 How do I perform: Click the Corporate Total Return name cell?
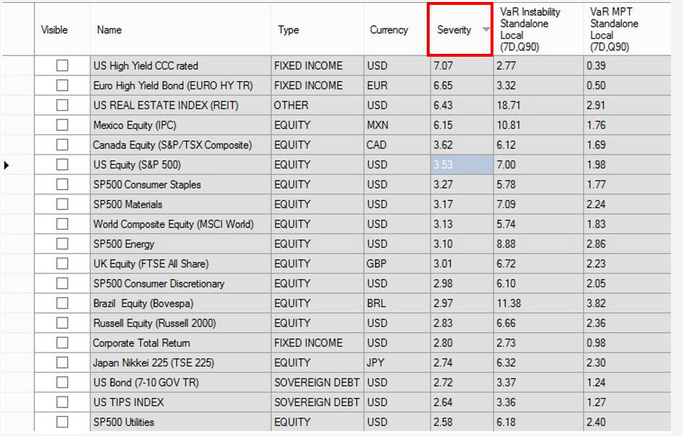point(178,343)
